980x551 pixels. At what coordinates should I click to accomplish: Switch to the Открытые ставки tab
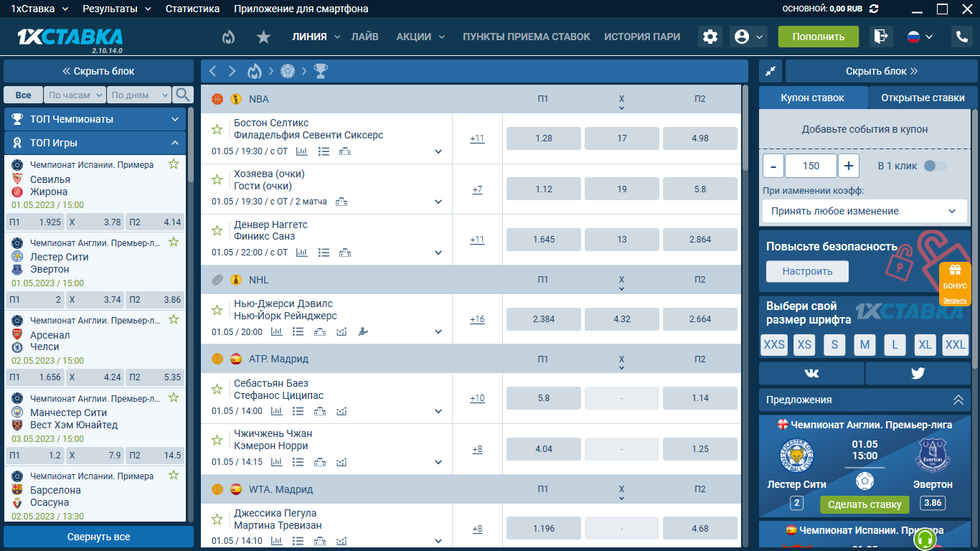pos(923,98)
